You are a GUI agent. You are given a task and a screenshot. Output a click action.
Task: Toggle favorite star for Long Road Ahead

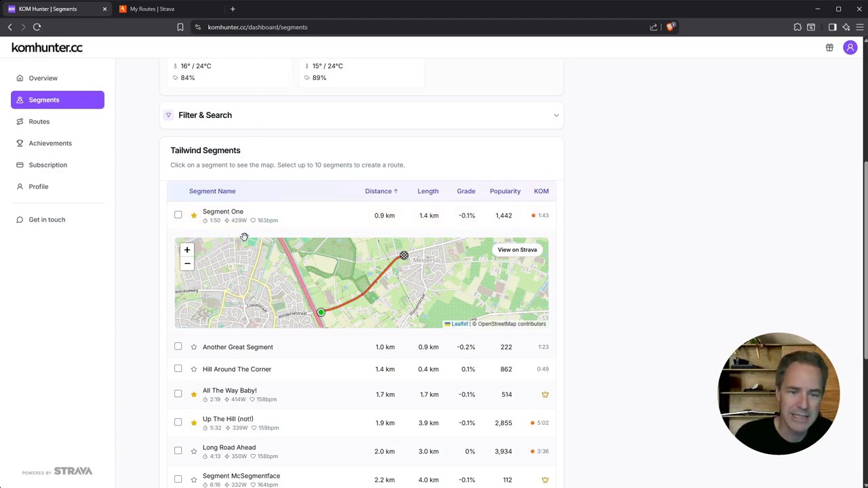pyautogui.click(x=194, y=451)
